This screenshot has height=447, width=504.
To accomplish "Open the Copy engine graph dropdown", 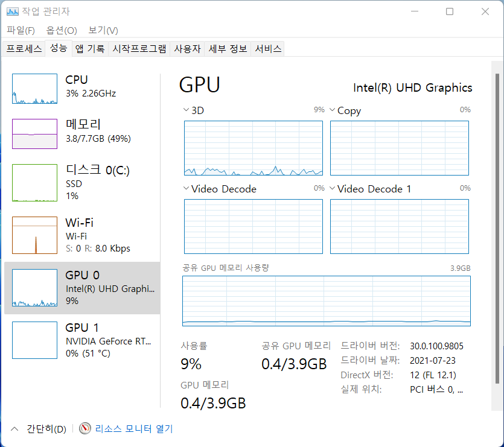I will (332, 110).
